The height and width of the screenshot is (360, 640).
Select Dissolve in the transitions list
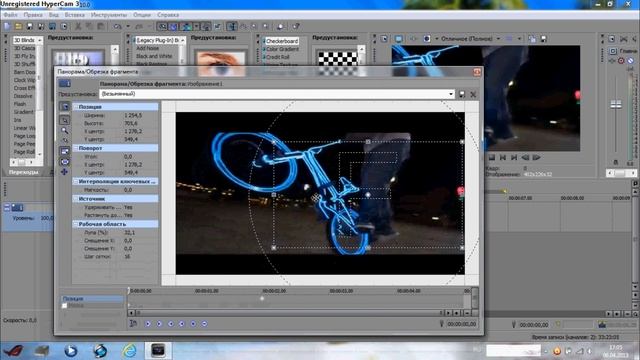pos(23,96)
